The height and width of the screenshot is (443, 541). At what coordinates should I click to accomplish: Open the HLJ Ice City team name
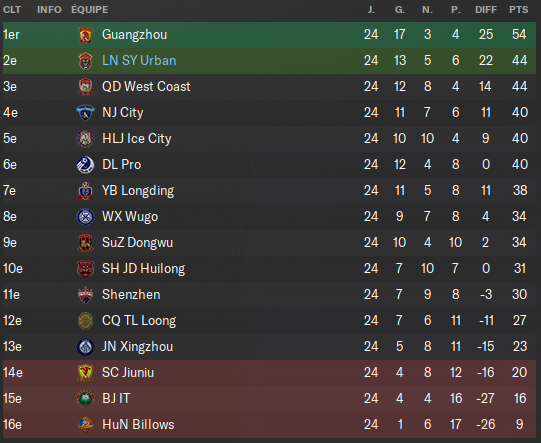point(137,139)
